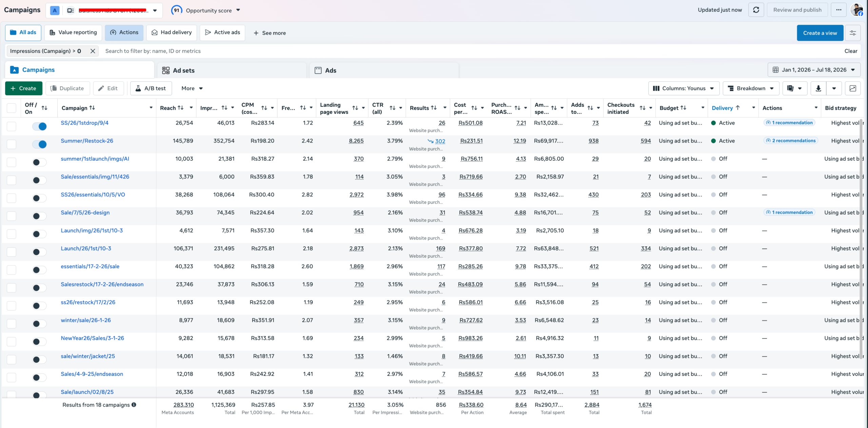Check the Summer/Restock-26 row checkbox

pyautogui.click(x=12, y=144)
